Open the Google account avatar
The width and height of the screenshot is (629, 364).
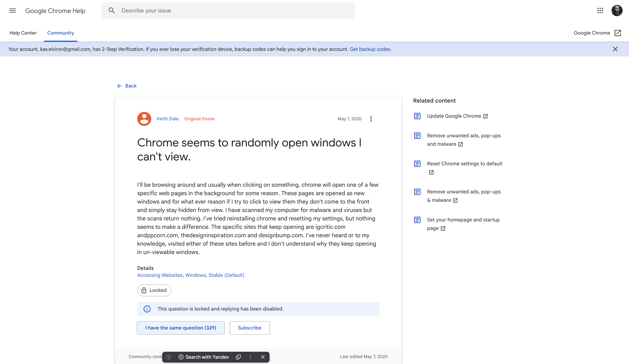point(617,11)
